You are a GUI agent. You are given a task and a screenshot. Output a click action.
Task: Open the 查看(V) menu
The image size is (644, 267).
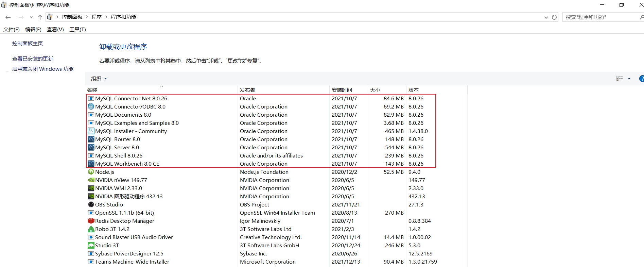(55, 30)
